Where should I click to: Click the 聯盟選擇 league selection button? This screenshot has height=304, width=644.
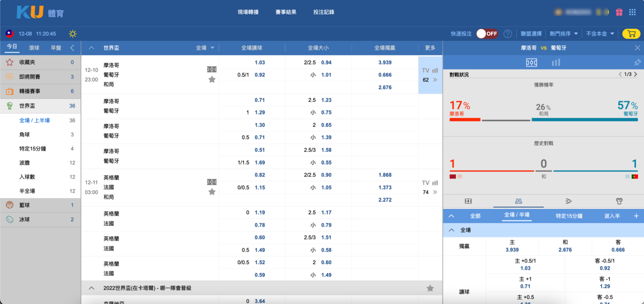point(531,34)
